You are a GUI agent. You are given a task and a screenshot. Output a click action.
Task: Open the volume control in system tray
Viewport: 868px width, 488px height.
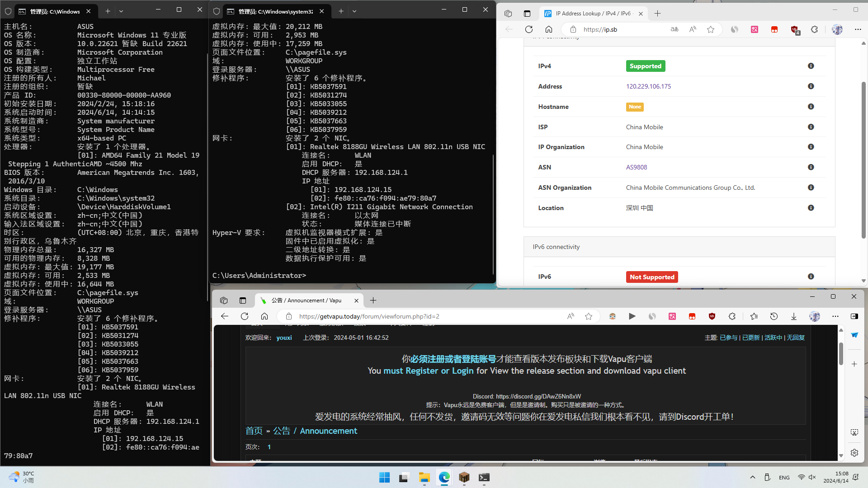[812, 477]
